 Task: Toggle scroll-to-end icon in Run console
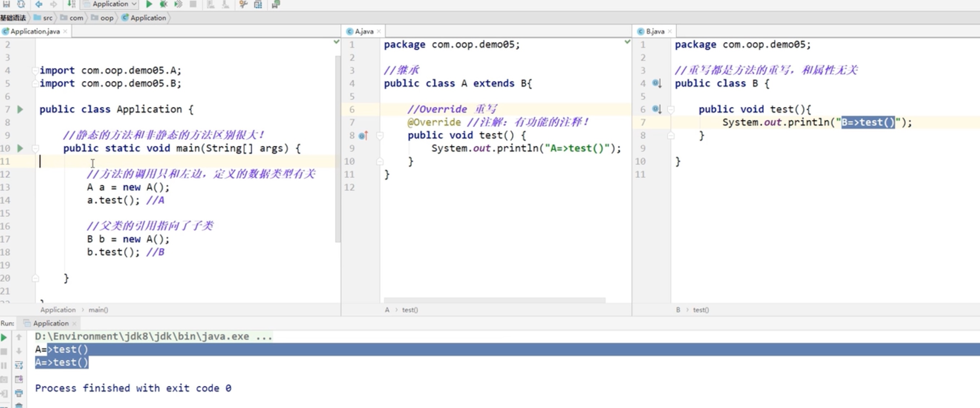point(19,379)
